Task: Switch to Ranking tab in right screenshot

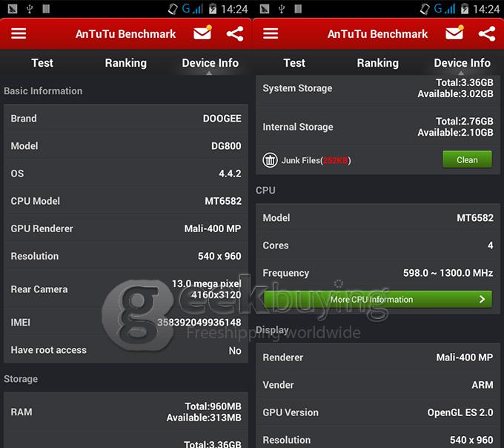Action: tap(378, 63)
